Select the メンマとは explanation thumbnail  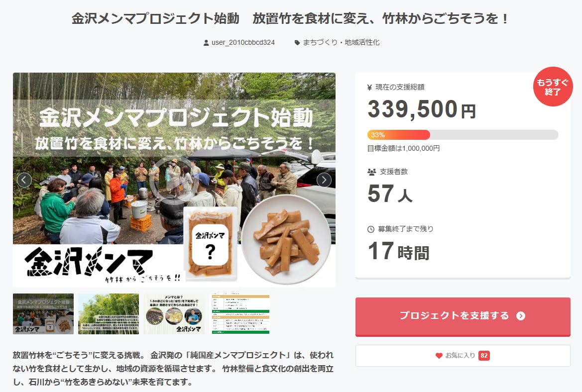click(x=174, y=314)
